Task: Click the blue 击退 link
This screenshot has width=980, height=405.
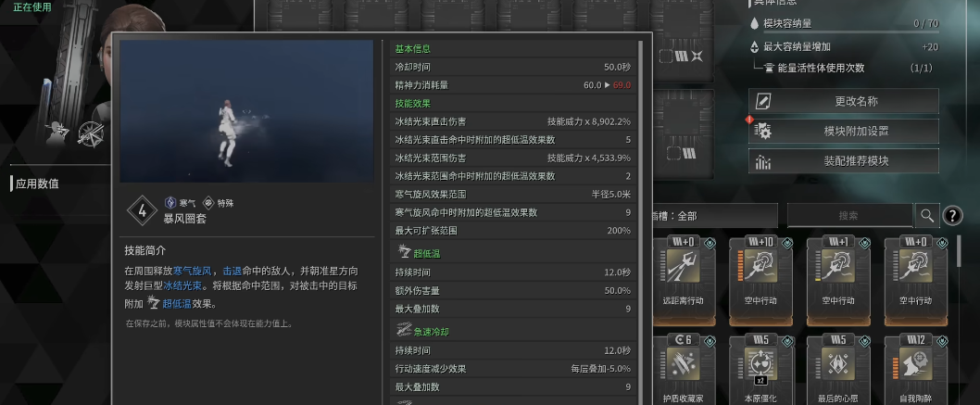Action: point(232,272)
